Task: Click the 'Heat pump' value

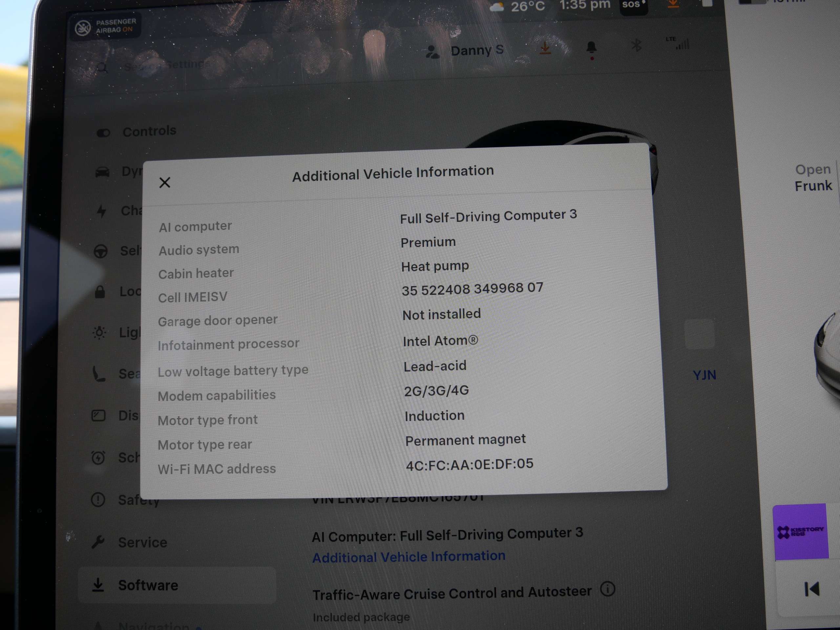Action: [x=435, y=266]
